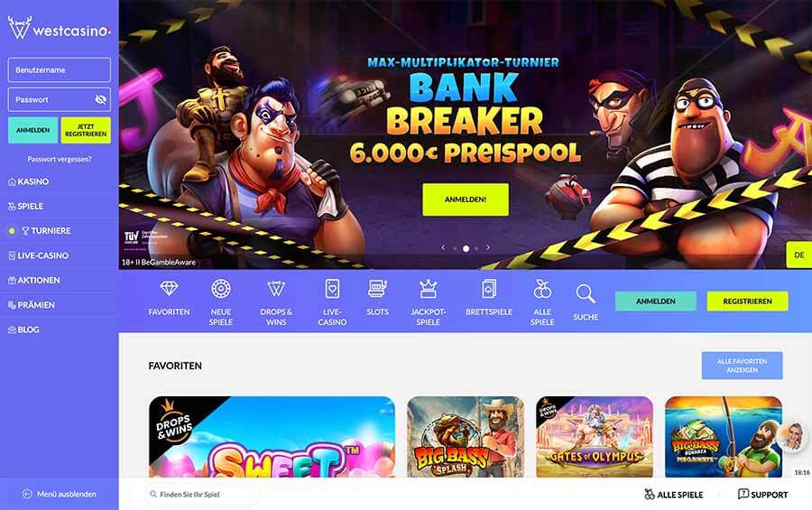Open Slots slot-machine icon
This screenshot has height=510, width=812.
(377, 288)
